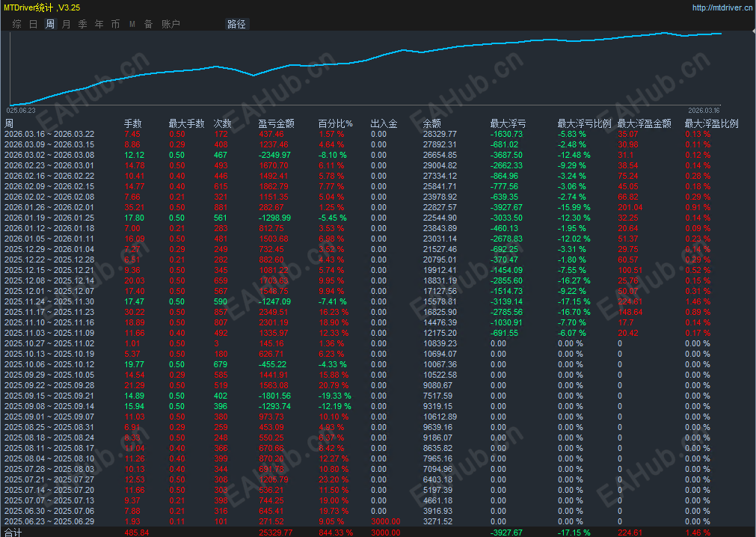Select the 2026.03.16 ~ 2026.03.22 week row

(49, 134)
